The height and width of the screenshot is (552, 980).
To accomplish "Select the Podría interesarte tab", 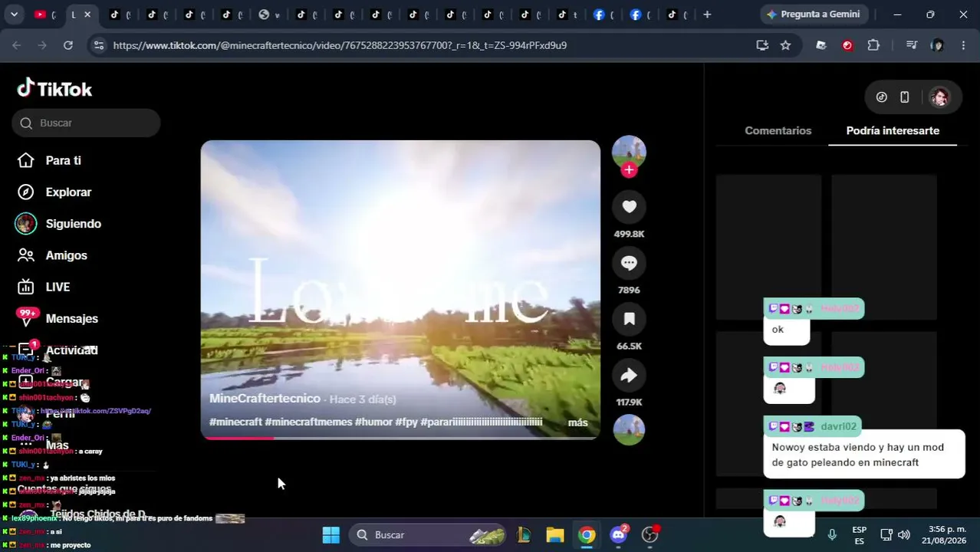I will [x=893, y=130].
